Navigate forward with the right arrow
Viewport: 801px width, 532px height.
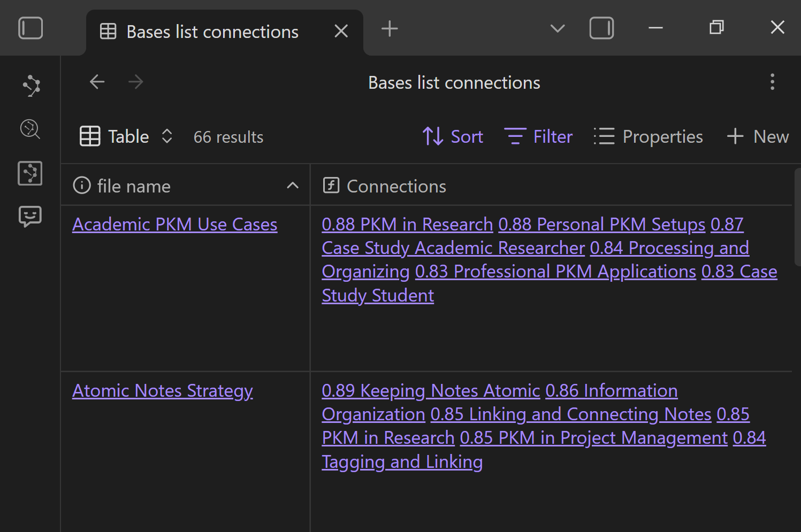(x=136, y=82)
